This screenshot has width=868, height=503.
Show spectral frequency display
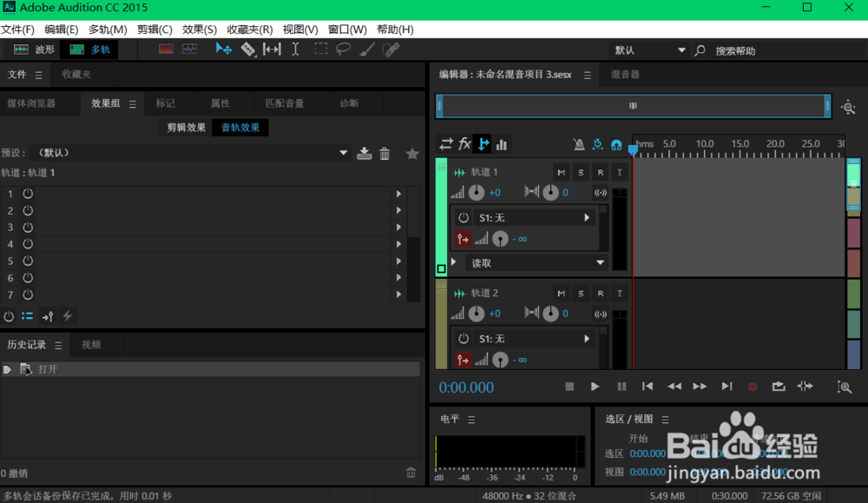pos(166,50)
